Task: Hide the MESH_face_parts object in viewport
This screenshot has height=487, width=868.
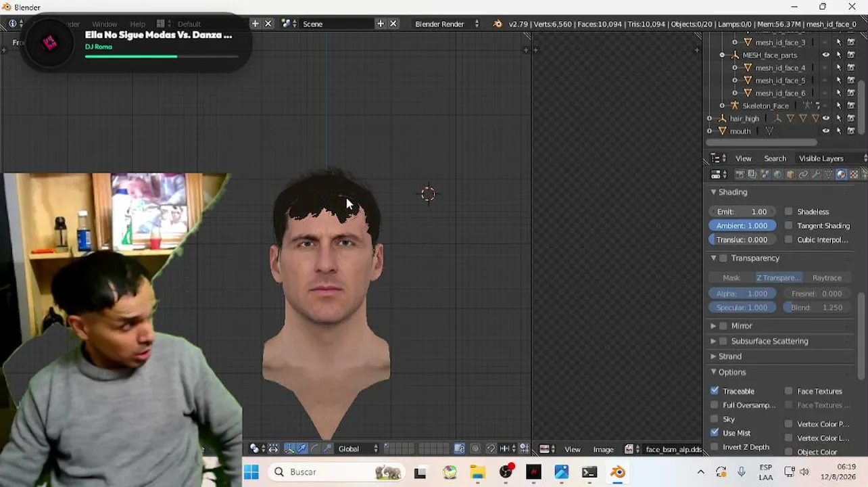Action: click(x=826, y=55)
